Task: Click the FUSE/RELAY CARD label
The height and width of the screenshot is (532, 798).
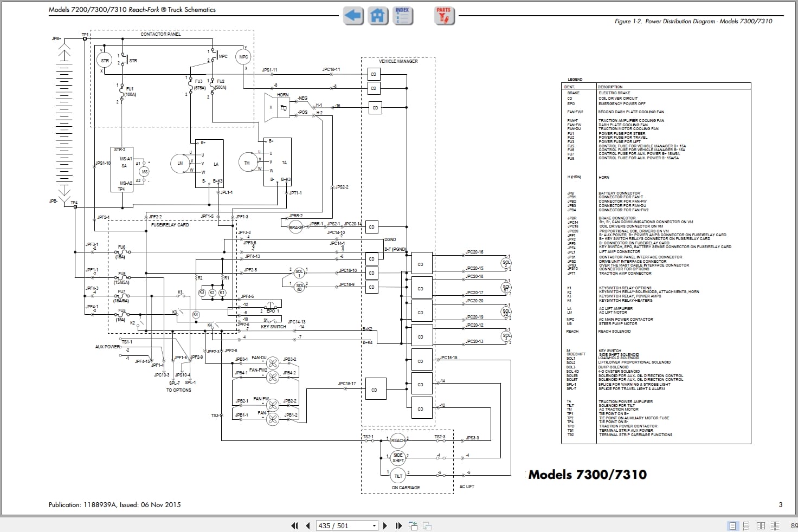Action: pyautogui.click(x=170, y=225)
